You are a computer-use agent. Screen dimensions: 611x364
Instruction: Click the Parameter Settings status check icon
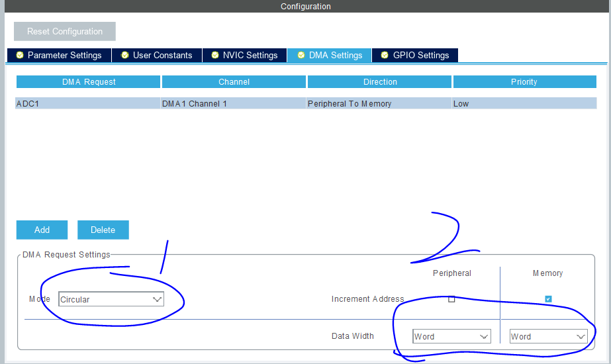tap(20, 55)
